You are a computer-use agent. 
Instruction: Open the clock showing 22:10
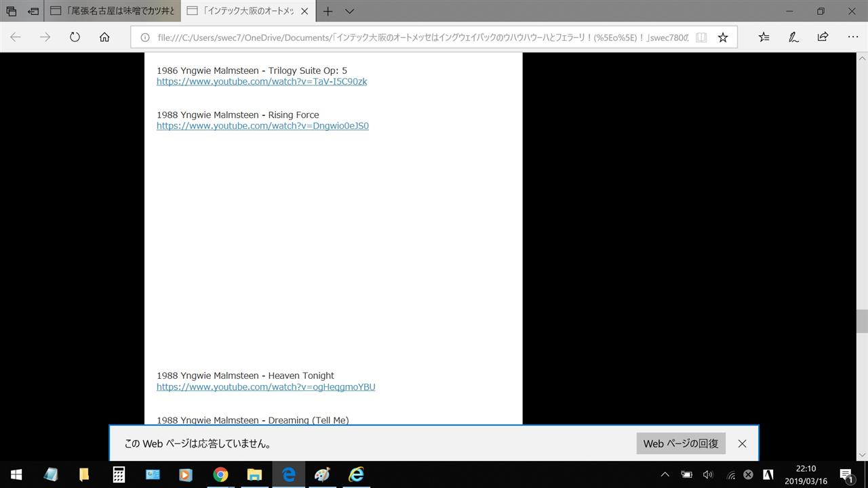click(806, 474)
